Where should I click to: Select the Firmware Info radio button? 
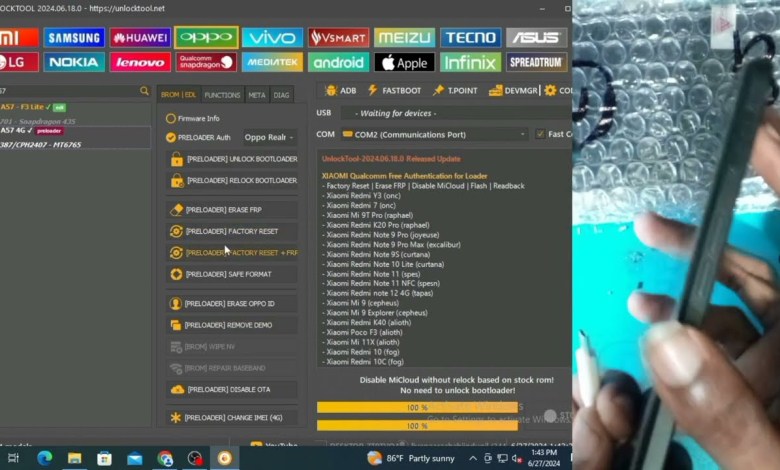171,118
